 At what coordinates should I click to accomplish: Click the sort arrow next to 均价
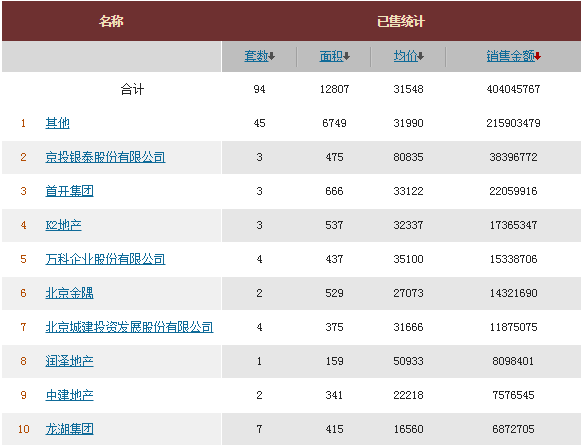[421, 56]
